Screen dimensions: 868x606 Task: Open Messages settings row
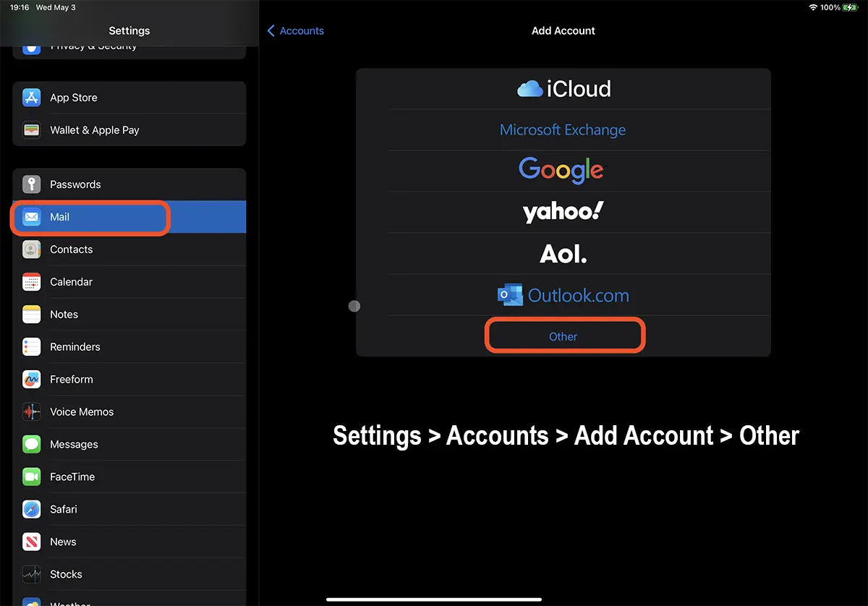pos(129,445)
